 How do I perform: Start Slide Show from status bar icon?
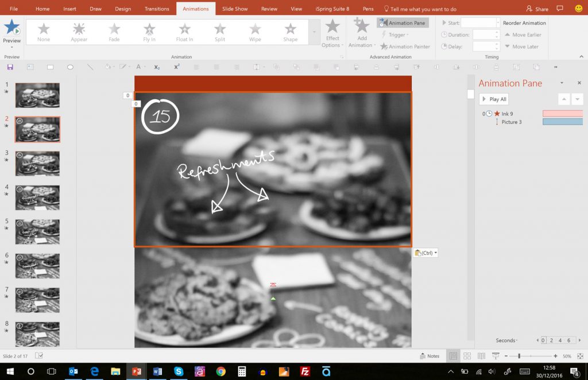point(495,356)
